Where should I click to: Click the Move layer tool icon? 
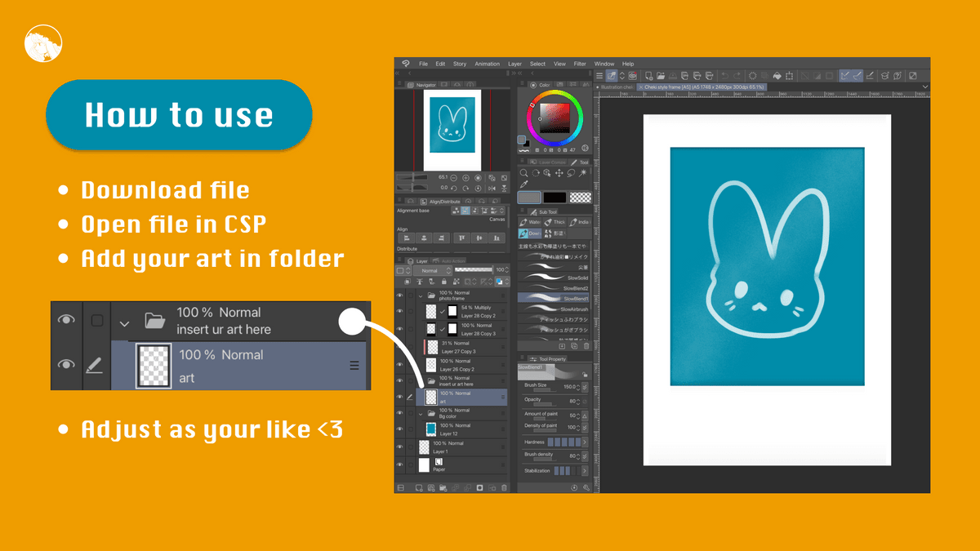tap(559, 173)
